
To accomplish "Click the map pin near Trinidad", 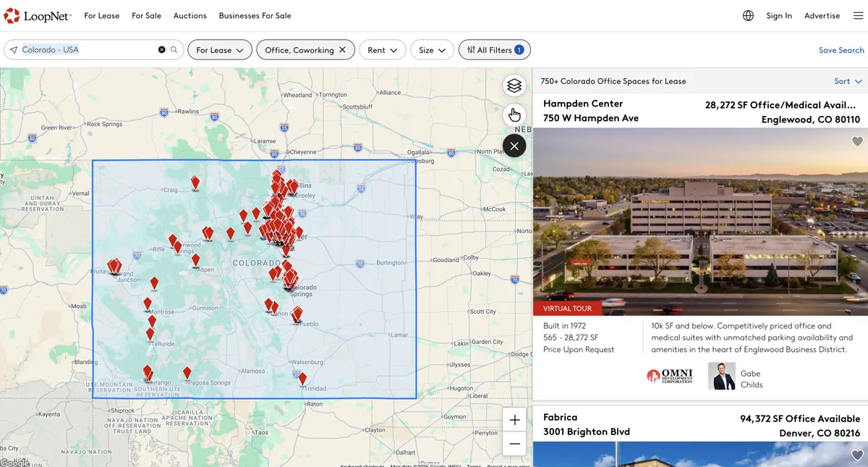I will tap(302, 378).
